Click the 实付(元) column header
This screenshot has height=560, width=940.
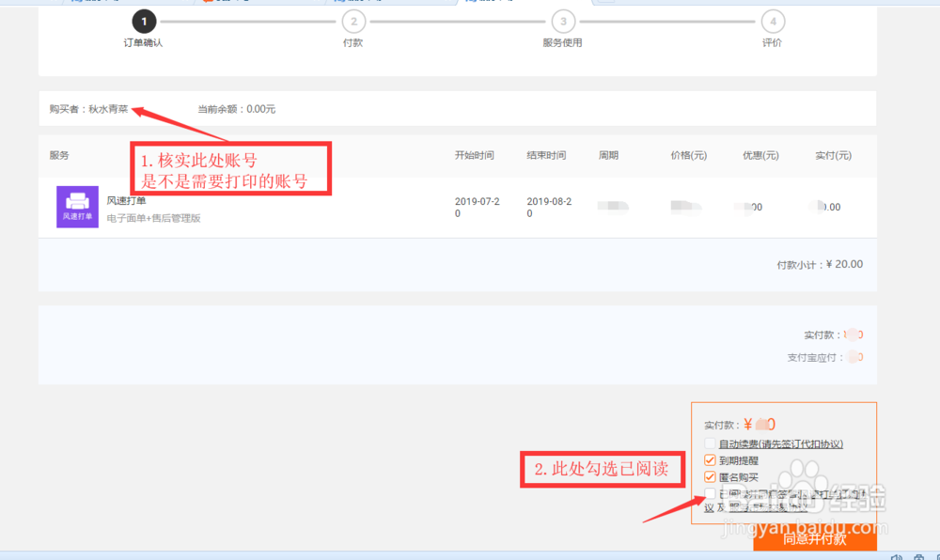tap(833, 155)
